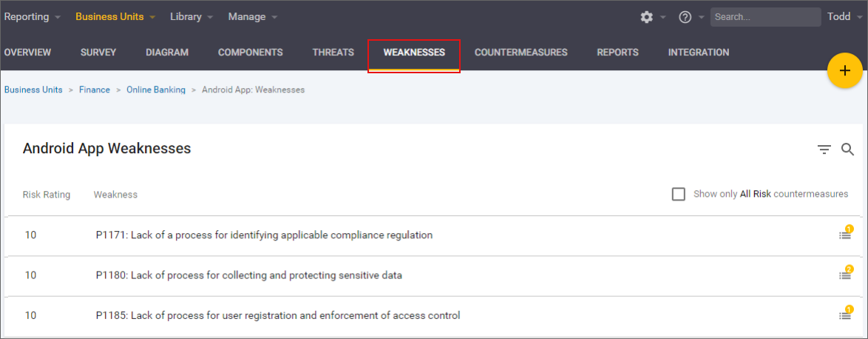Open countermeasures list icon for P1180

tap(844, 275)
